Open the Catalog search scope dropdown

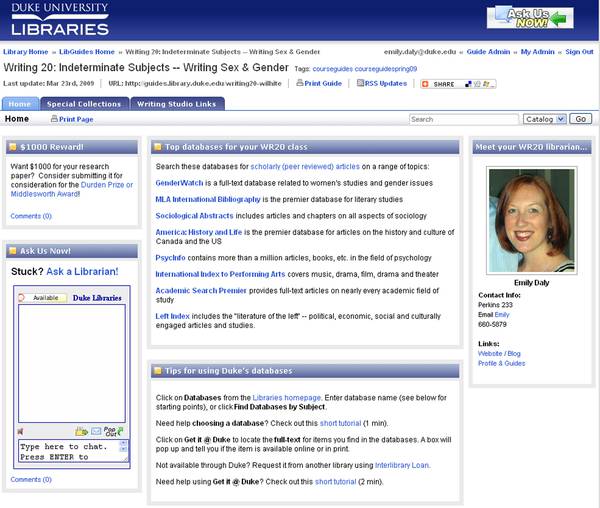[x=544, y=119]
